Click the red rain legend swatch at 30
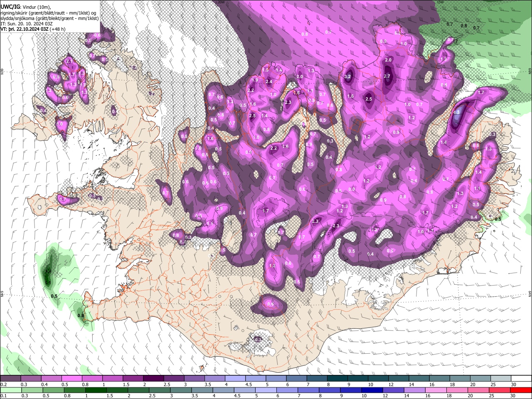Image resolution: width=532 pixels, height=399 pixels. (520, 390)
